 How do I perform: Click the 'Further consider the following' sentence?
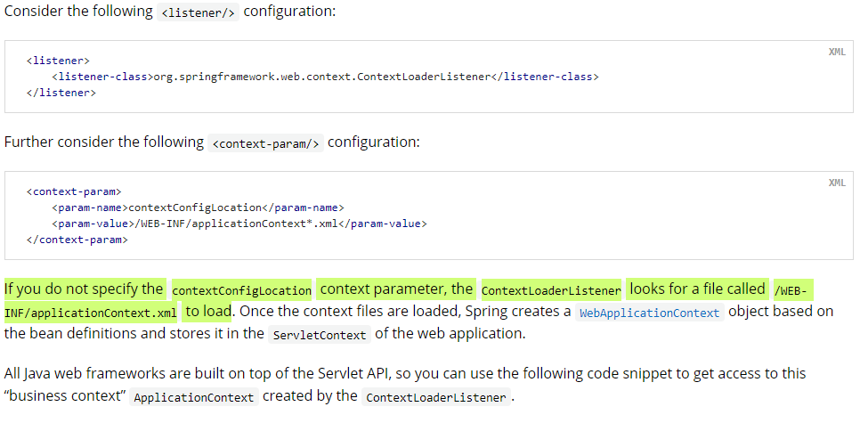tap(104, 142)
